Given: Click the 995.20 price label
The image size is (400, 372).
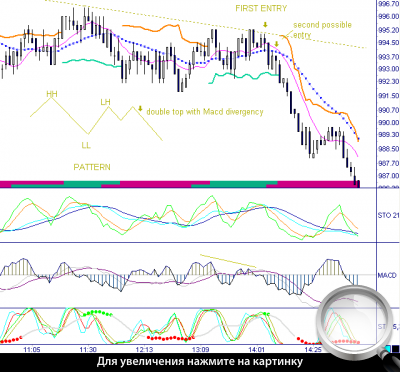Looking at the screenshot, I should (389, 30).
